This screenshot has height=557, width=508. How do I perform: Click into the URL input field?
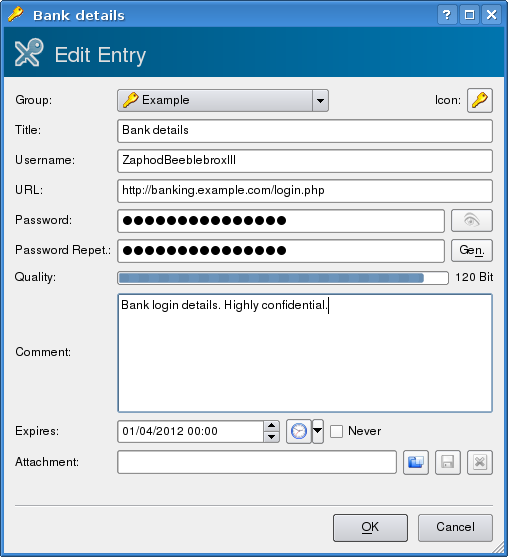[x=305, y=191]
